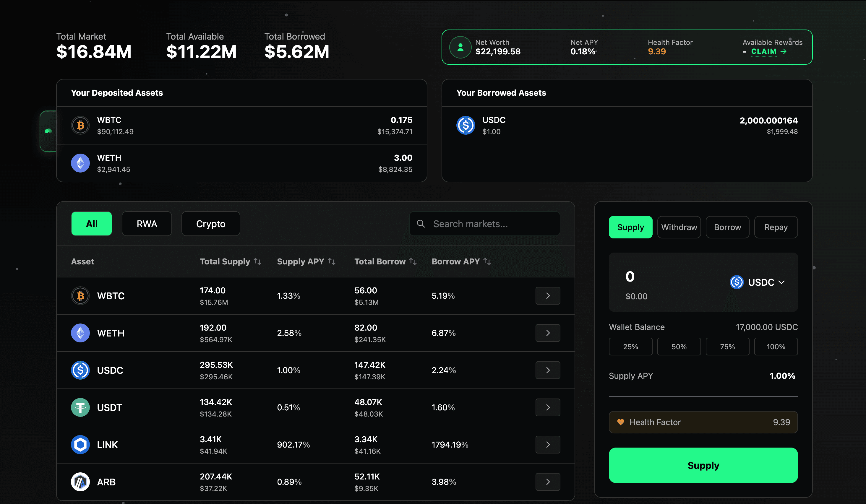This screenshot has height=504, width=866.
Task: Click the search magnifier icon in Search markets
Action: point(421,224)
